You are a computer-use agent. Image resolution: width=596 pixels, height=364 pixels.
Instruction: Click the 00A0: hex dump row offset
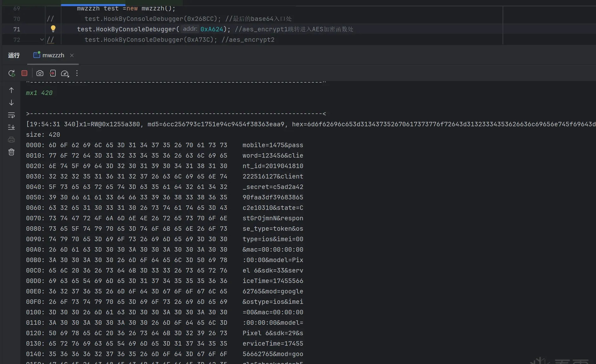pos(35,249)
